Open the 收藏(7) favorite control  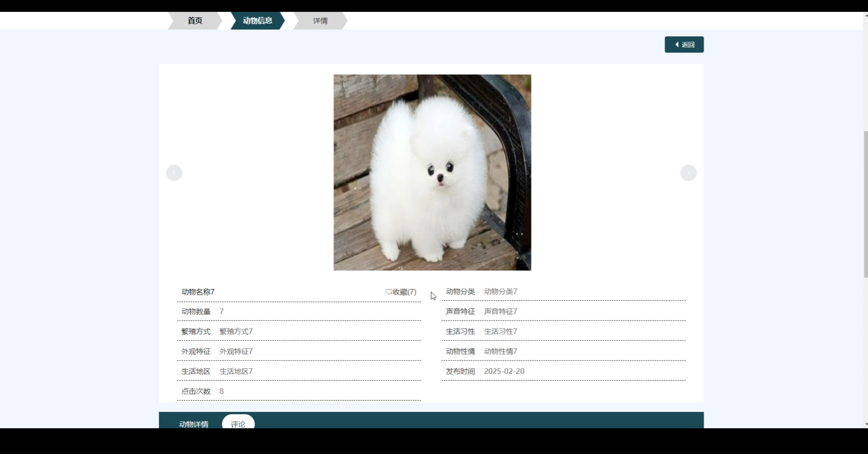pyautogui.click(x=401, y=292)
